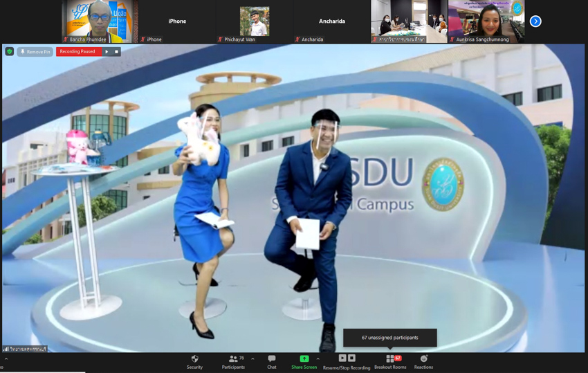Viewport: 588px width, 373px height.
Task: Click Bancha Phumdee's muted mic icon
Action: tap(66, 39)
